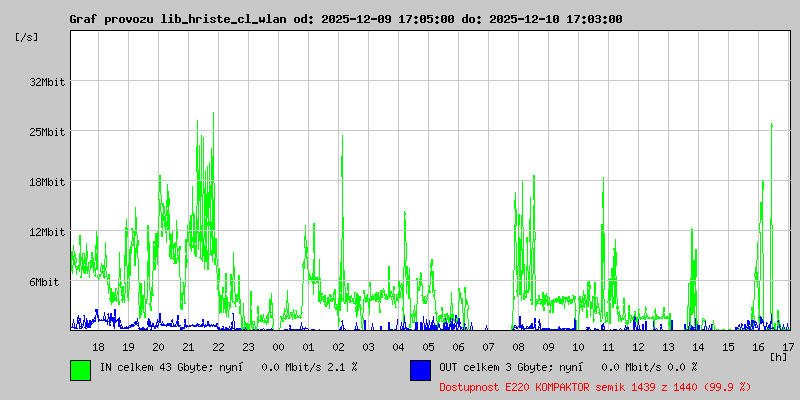800x400 pixels.
Task: Click the '[h]' hour unit label
Action: coord(779,356)
